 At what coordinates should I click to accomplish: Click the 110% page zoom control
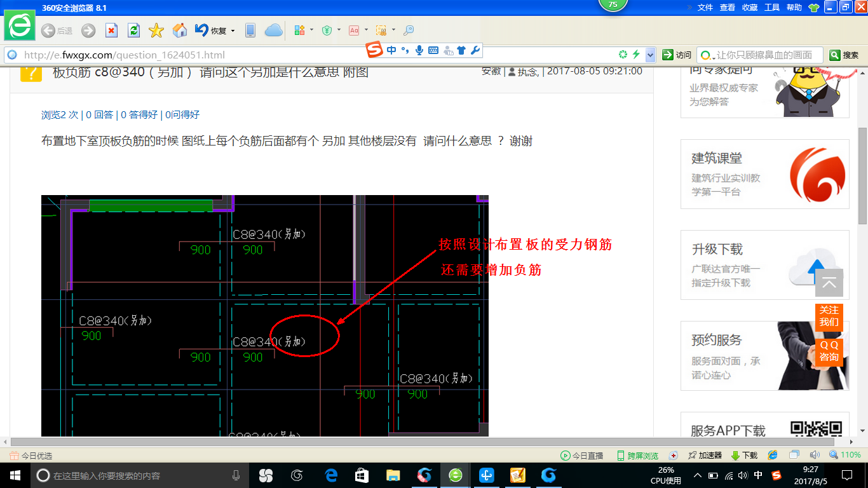[845, 456]
